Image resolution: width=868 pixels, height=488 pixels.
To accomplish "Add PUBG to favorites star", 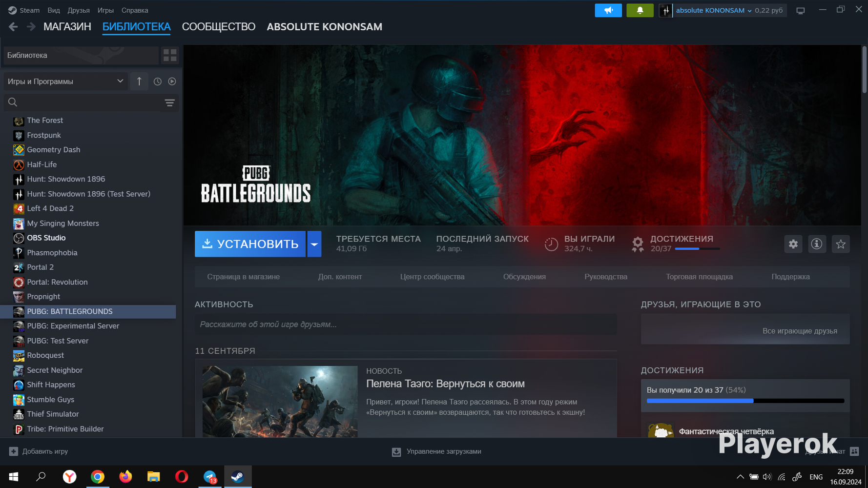I will point(841,244).
